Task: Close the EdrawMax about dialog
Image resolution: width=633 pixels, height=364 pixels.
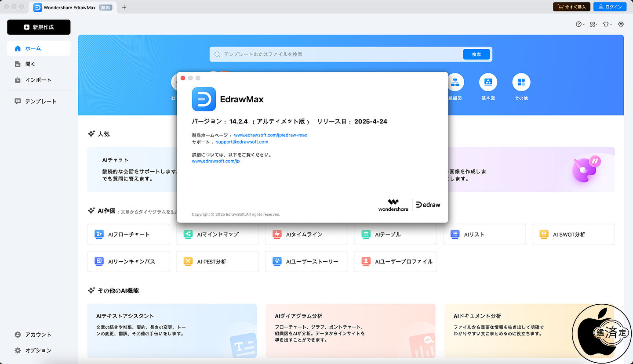Action: pos(183,78)
